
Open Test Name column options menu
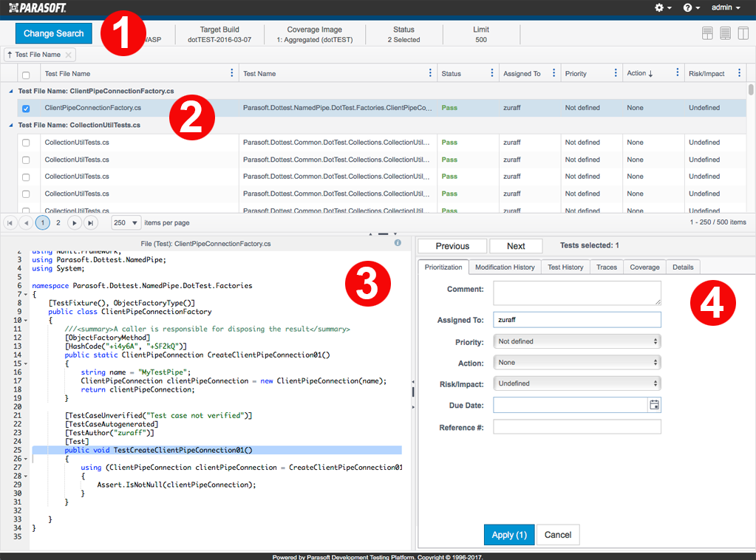click(x=430, y=73)
